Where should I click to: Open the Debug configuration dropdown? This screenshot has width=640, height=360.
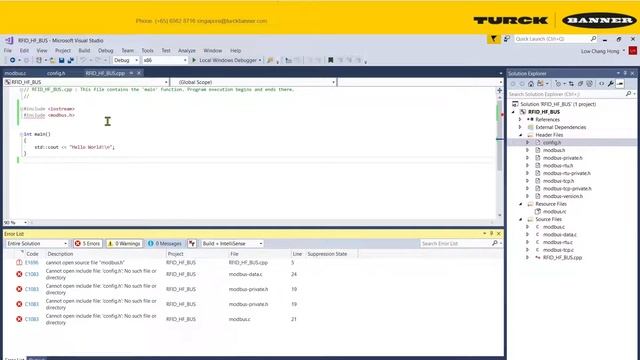tap(126, 60)
